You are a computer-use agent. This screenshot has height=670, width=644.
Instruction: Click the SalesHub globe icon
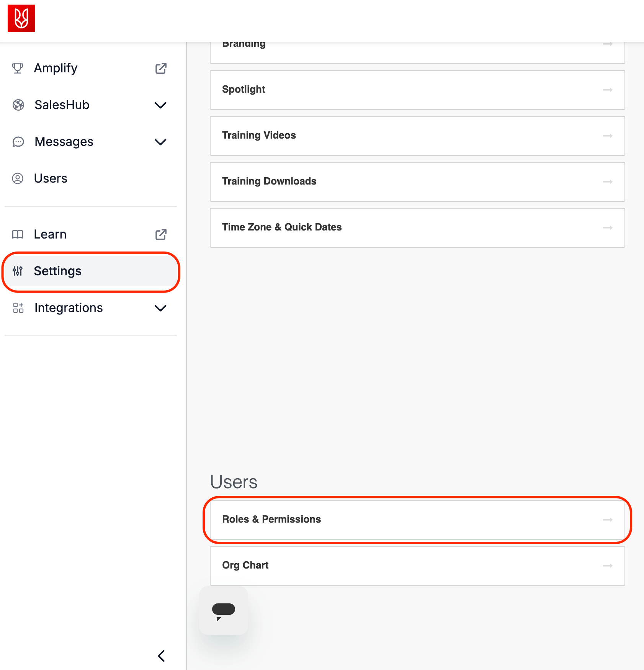pyautogui.click(x=18, y=105)
